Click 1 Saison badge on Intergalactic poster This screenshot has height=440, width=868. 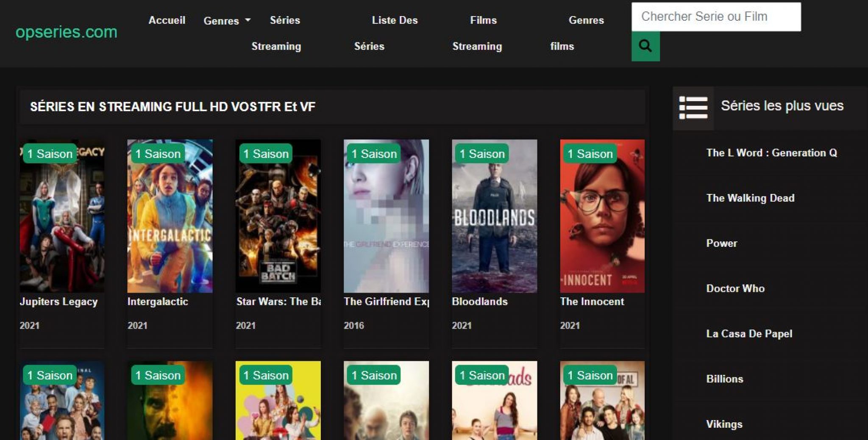click(158, 154)
